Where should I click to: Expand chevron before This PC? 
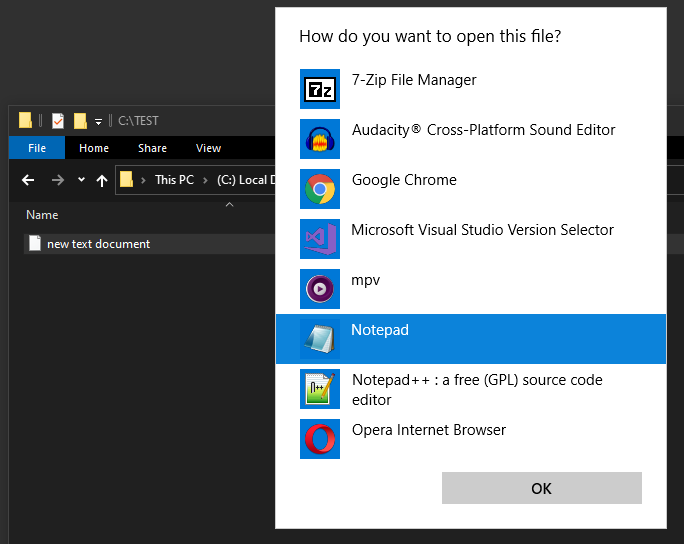coord(143,180)
